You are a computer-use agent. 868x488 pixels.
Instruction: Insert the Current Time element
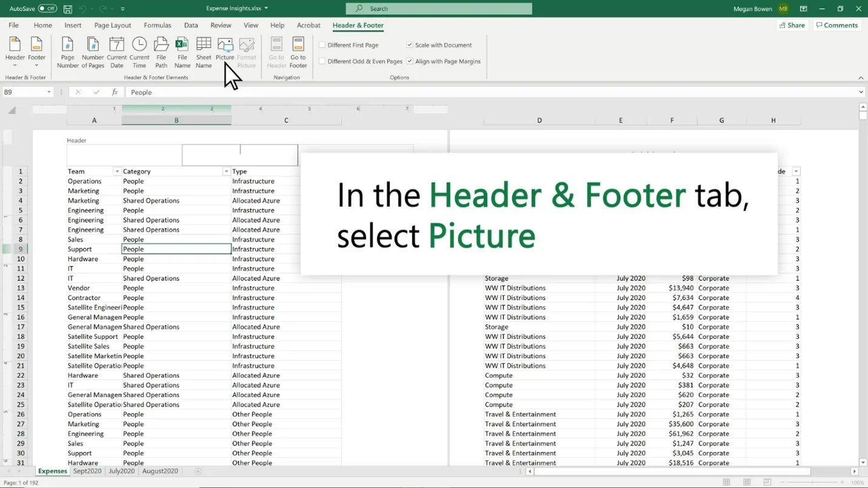point(139,51)
